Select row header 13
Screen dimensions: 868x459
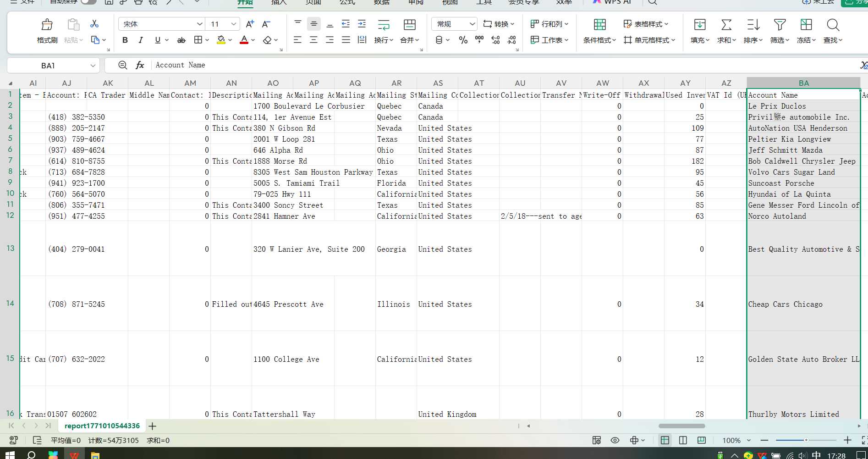(10, 248)
